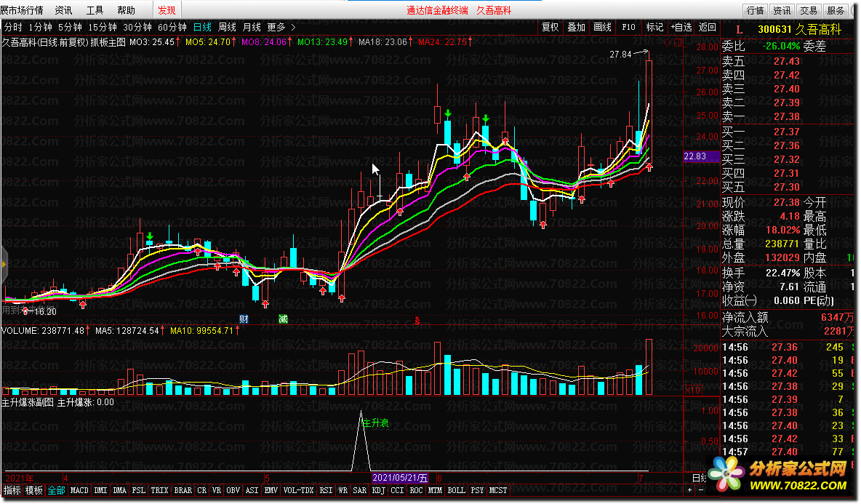The image size is (861, 504).
Task: Select the MCST indicator
Action: (498, 490)
